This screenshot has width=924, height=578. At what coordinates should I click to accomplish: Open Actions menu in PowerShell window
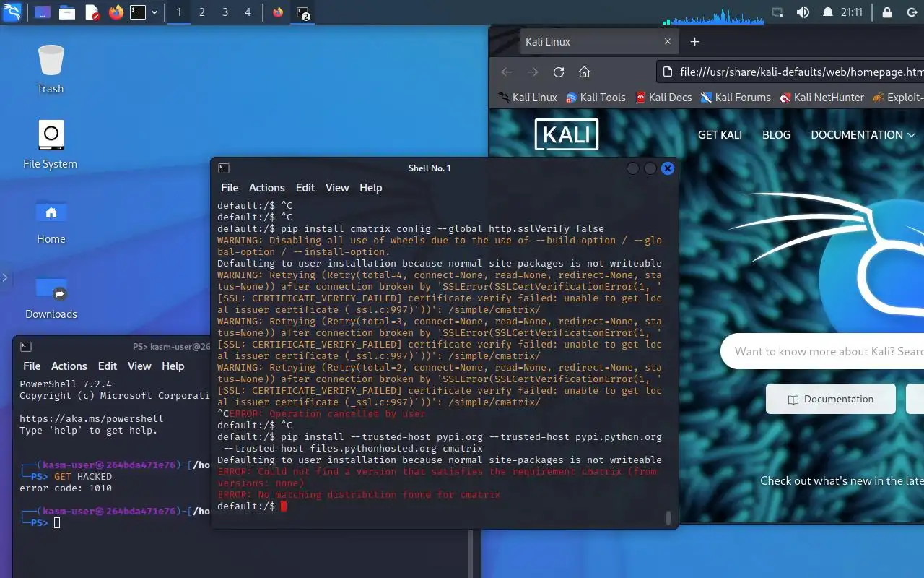69,366
